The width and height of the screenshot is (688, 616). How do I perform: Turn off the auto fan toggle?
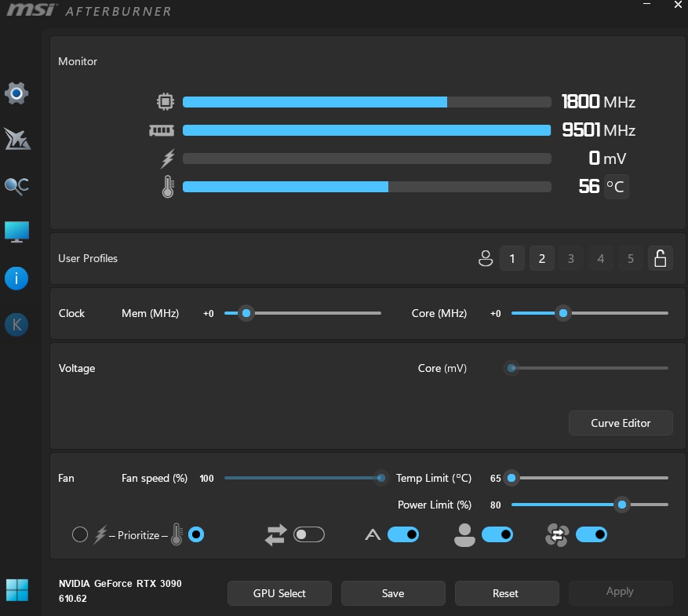coord(403,535)
